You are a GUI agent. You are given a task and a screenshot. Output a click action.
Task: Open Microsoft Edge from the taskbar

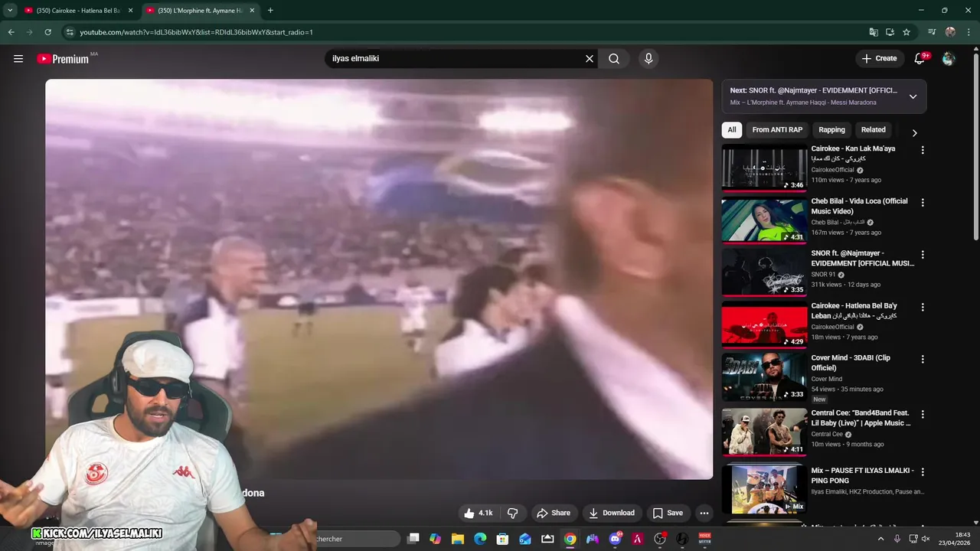(x=480, y=539)
